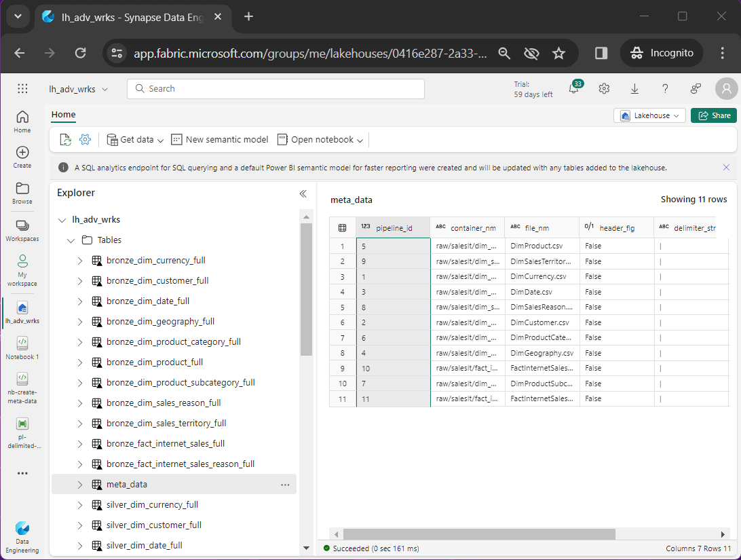Open feedback icon in top bar
Screen dimensions: 741x560
click(x=696, y=88)
